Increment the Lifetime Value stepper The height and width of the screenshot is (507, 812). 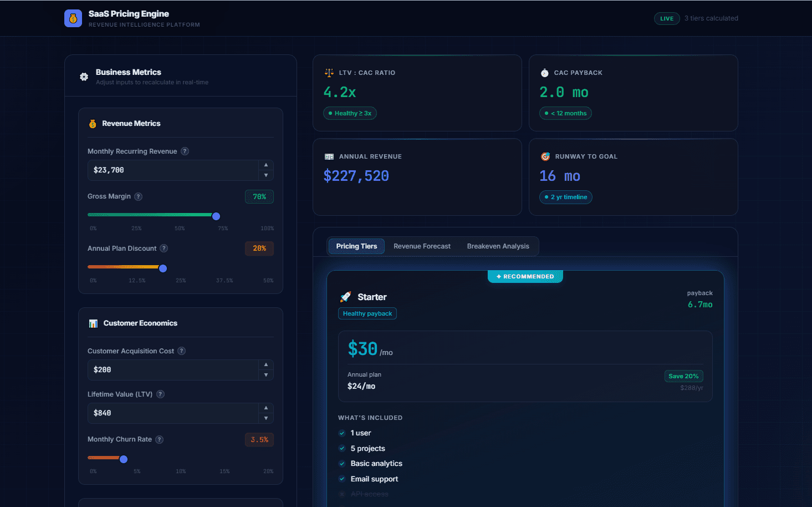point(266,408)
